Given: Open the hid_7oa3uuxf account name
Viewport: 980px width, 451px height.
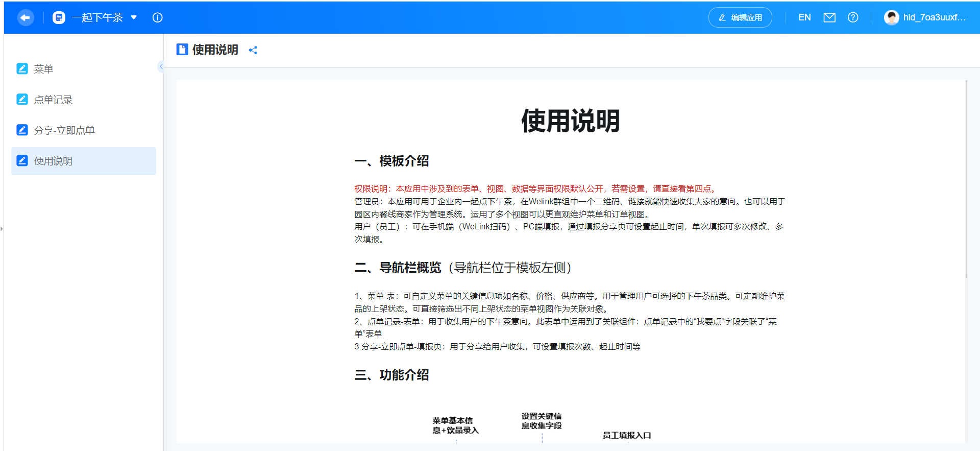Looking at the screenshot, I should pos(935,18).
